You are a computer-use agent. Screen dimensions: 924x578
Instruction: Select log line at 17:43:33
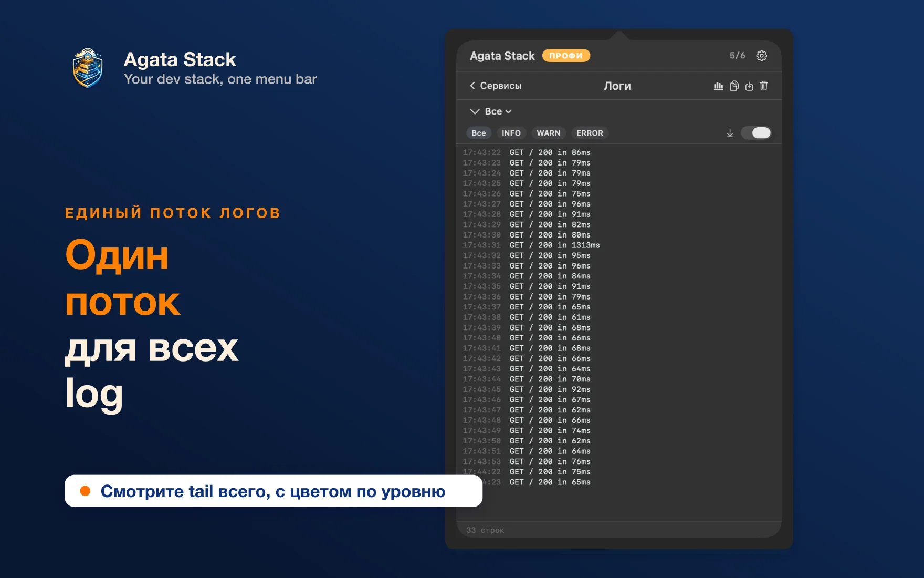[527, 266]
